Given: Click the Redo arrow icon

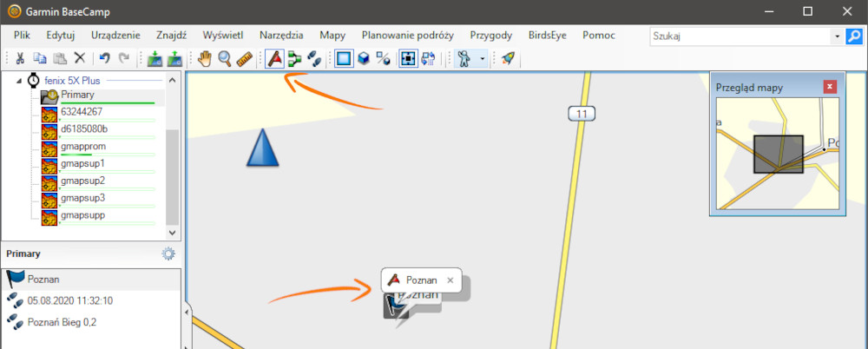Looking at the screenshot, I should click(124, 58).
